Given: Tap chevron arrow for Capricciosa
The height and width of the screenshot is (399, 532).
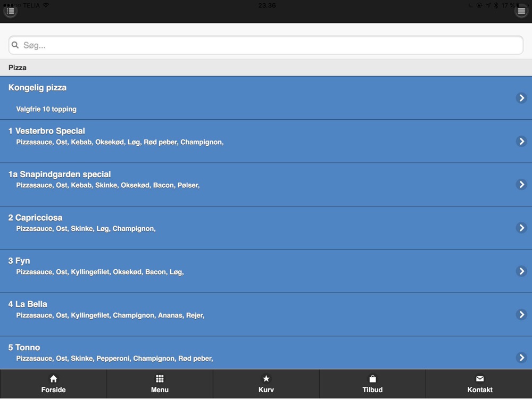Looking at the screenshot, I should pyautogui.click(x=521, y=228).
